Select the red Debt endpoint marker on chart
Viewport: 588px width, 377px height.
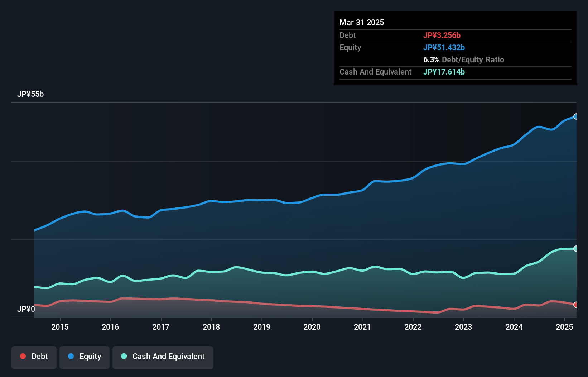coord(575,305)
